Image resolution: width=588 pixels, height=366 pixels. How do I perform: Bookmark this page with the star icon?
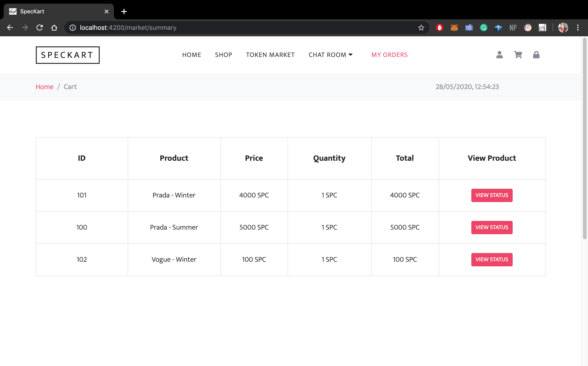click(421, 28)
